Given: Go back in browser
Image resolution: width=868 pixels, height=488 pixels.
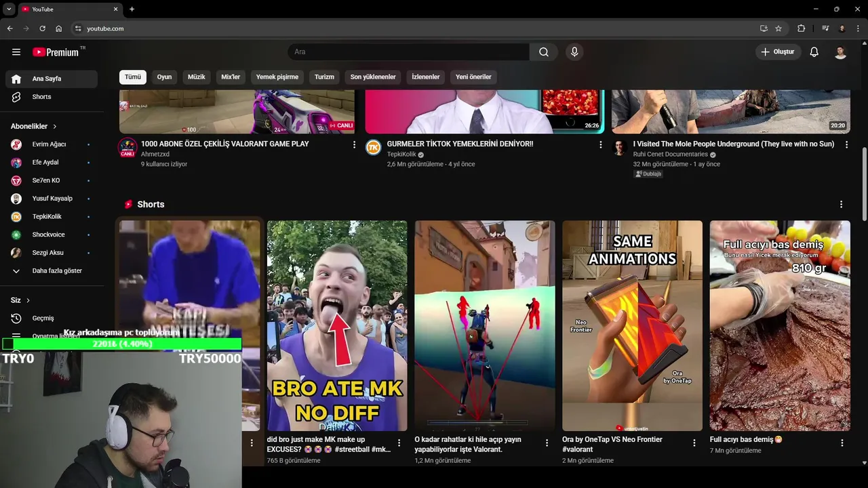Looking at the screenshot, I should coord(9,28).
